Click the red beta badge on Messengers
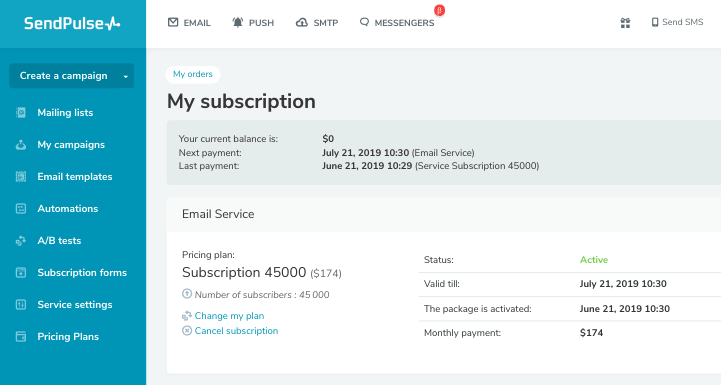The width and height of the screenshot is (721, 385). point(440,10)
